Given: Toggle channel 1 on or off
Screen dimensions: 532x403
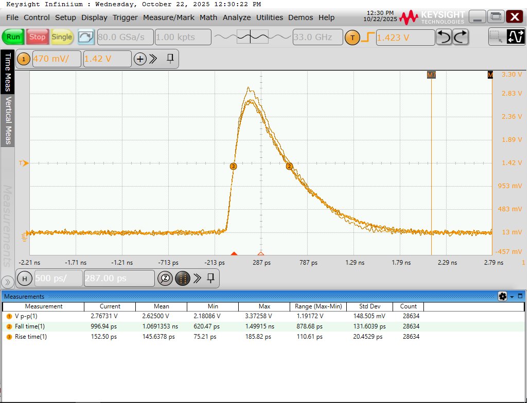Looking at the screenshot, I should (x=24, y=59).
